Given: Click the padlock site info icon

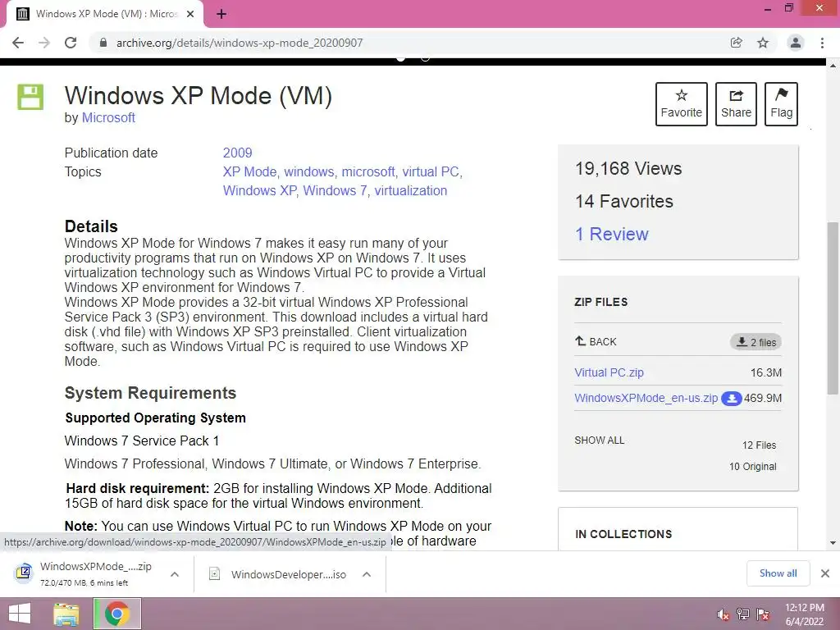Looking at the screenshot, I should click(x=103, y=43).
